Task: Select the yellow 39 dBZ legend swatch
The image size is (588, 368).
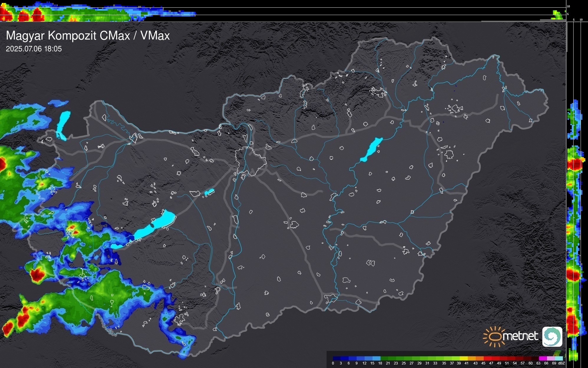Action: tap(464, 358)
